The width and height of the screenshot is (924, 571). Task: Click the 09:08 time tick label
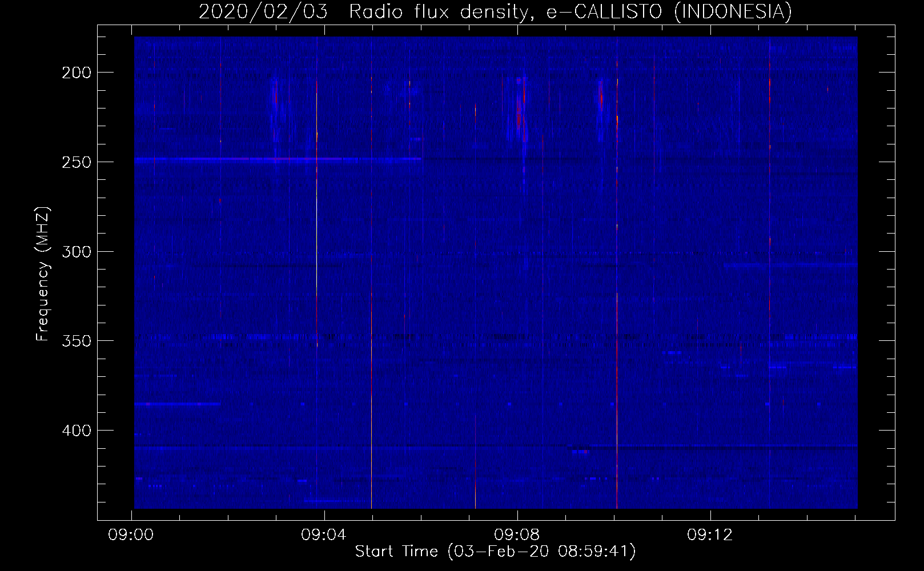[517, 535]
